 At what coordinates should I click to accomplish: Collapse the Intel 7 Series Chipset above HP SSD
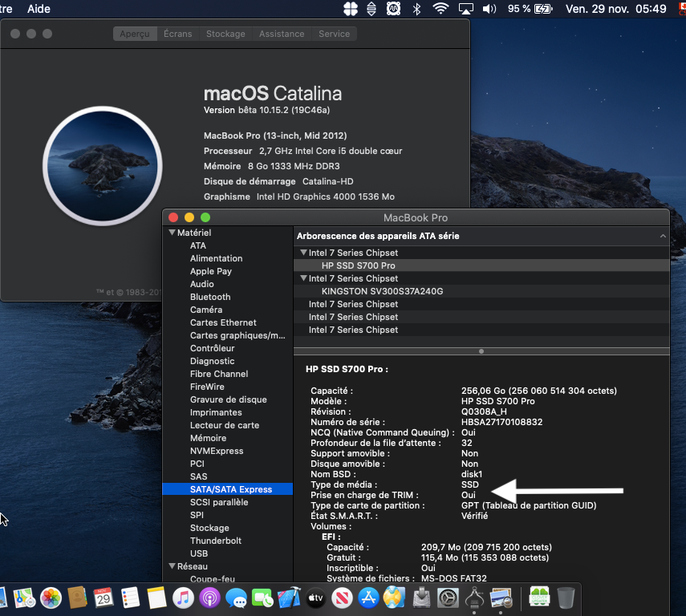tap(303, 253)
